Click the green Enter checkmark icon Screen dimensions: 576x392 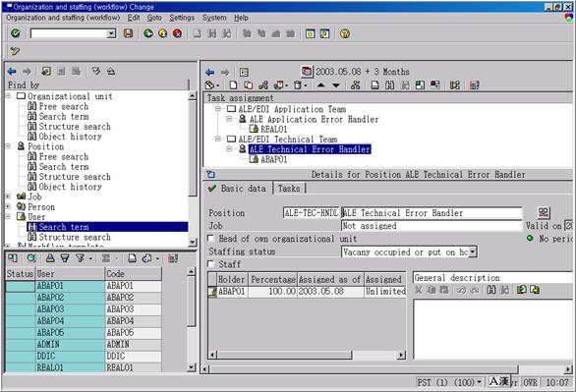coord(16,33)
